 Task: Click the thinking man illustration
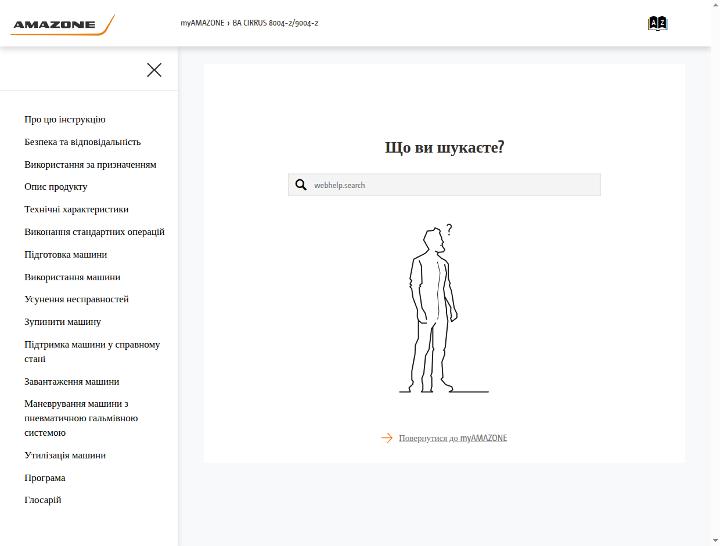pos(444,309)
